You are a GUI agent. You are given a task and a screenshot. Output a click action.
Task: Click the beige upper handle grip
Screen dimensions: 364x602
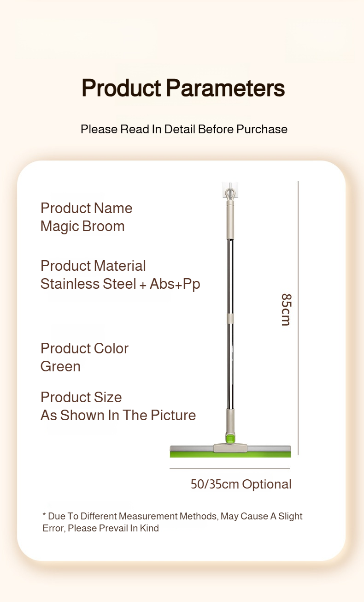tap(230, 221)
